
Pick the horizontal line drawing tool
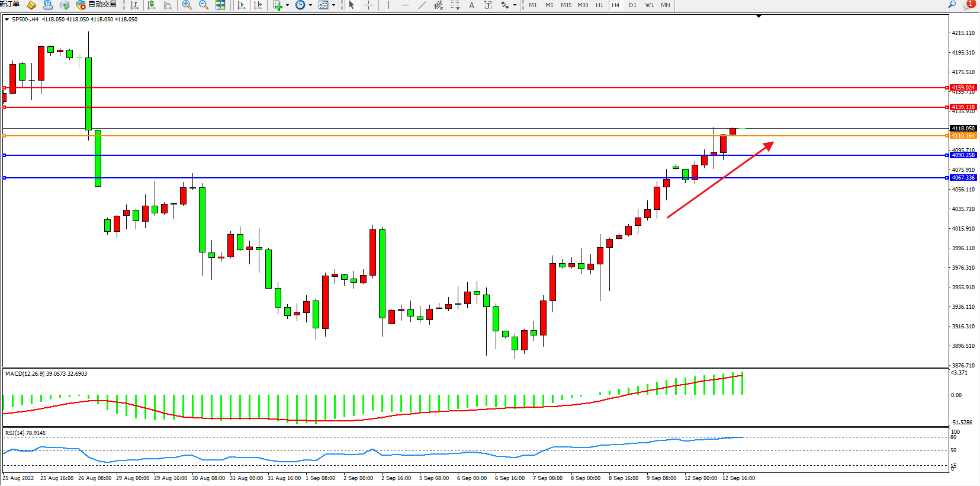pyautogui.click(x=405, y=5)
